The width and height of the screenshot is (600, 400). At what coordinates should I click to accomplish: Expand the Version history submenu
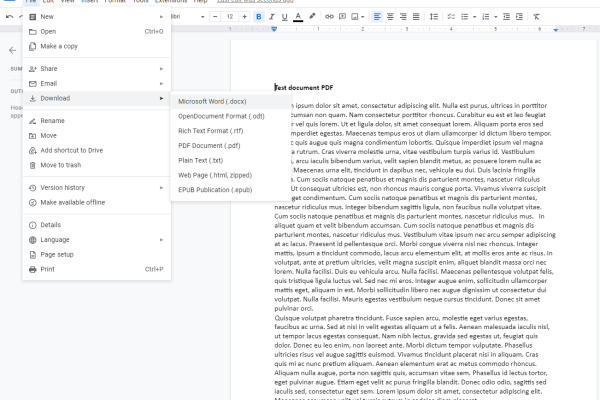[x=96, y=188]
